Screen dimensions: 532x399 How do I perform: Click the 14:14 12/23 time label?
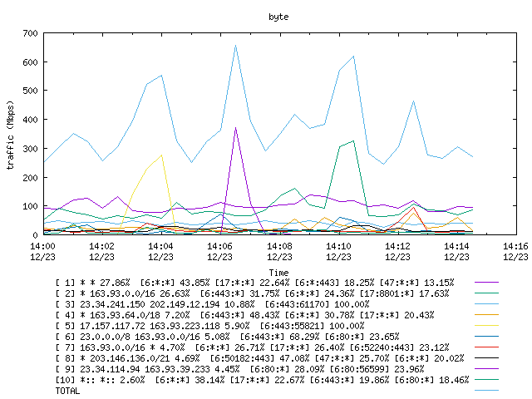click(456, 251)
